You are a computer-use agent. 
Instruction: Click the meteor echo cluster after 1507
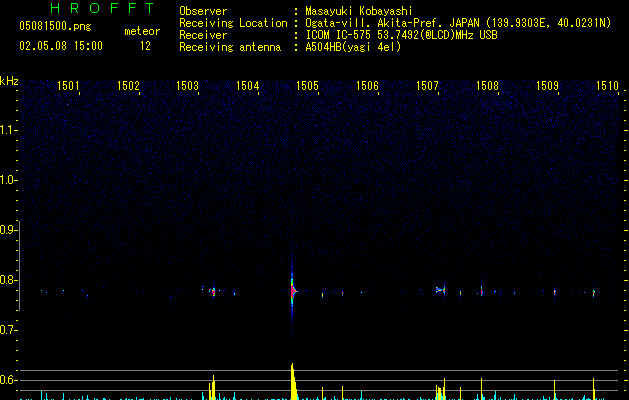440,289
